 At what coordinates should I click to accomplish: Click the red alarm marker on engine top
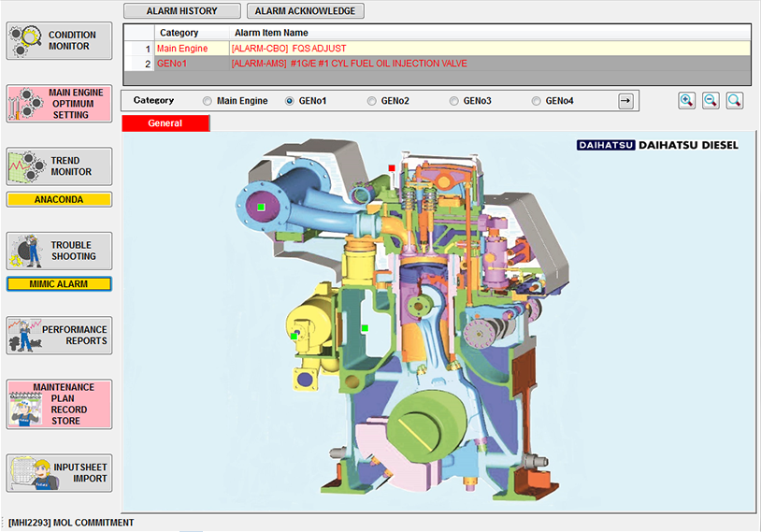tap(392, 168)
